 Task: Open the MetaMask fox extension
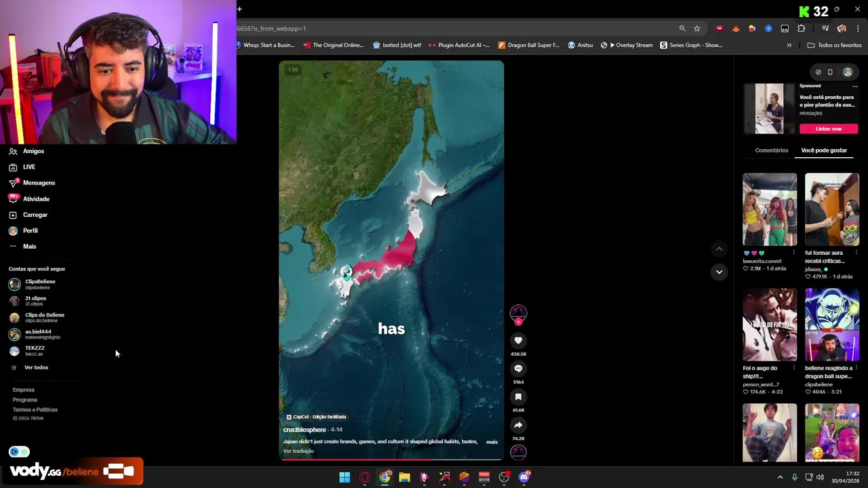[736, 28]
